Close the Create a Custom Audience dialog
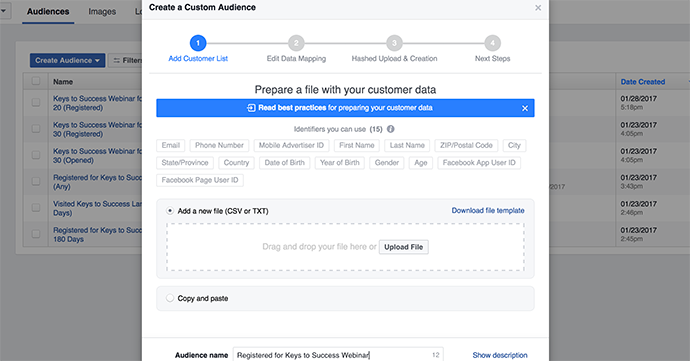 pos(538,8)
